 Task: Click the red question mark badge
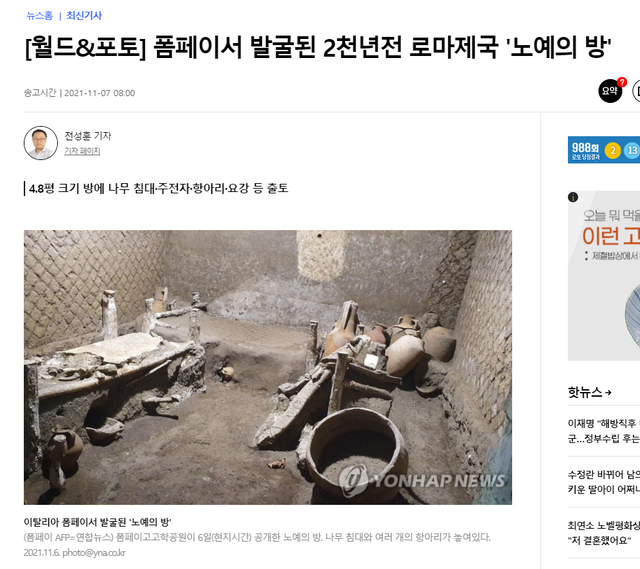coord(622,82)
